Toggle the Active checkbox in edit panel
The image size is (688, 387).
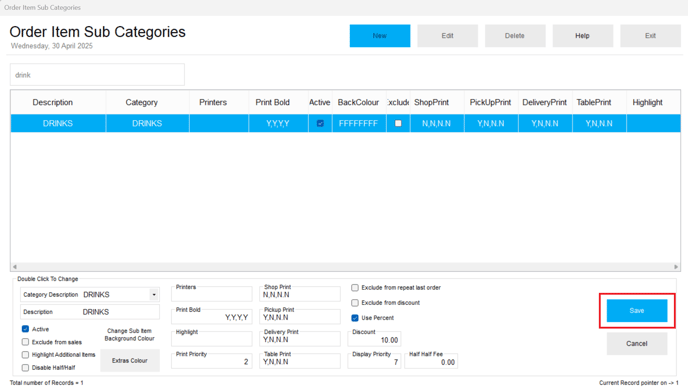(25, 329)
